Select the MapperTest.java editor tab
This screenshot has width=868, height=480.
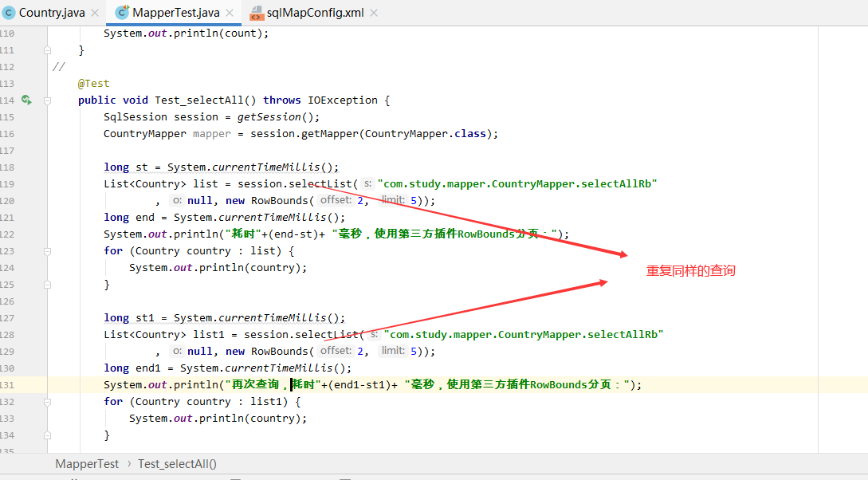pyautogui.click(x=175, y=12)
